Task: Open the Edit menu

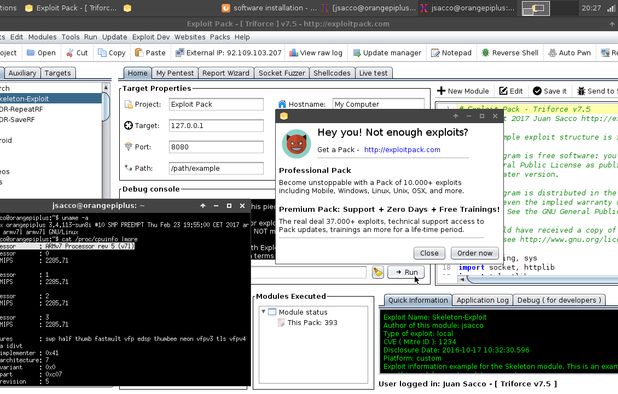Action: coord(16,37)
